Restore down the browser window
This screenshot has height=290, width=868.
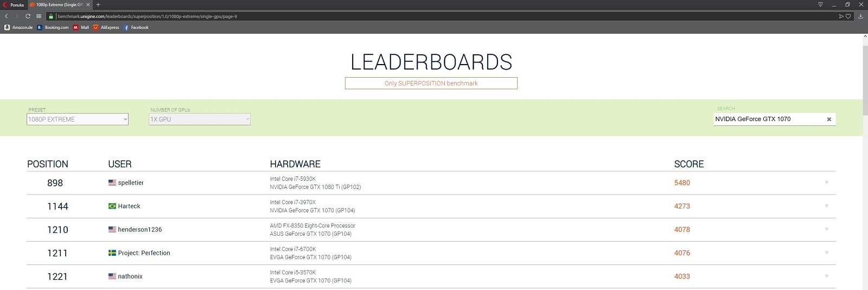847,4
